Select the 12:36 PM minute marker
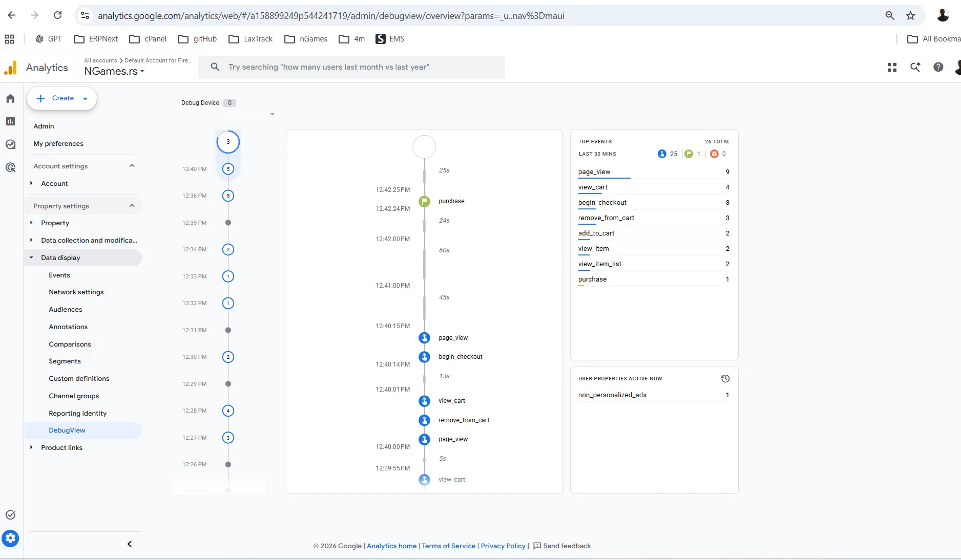The width and height of the screenshot is (961, 560). (228, 196)
